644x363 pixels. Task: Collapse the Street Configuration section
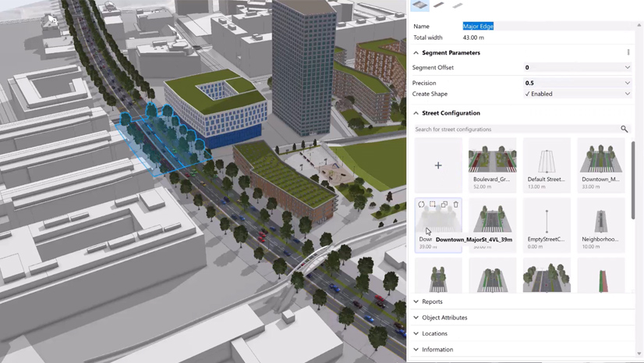416,113
